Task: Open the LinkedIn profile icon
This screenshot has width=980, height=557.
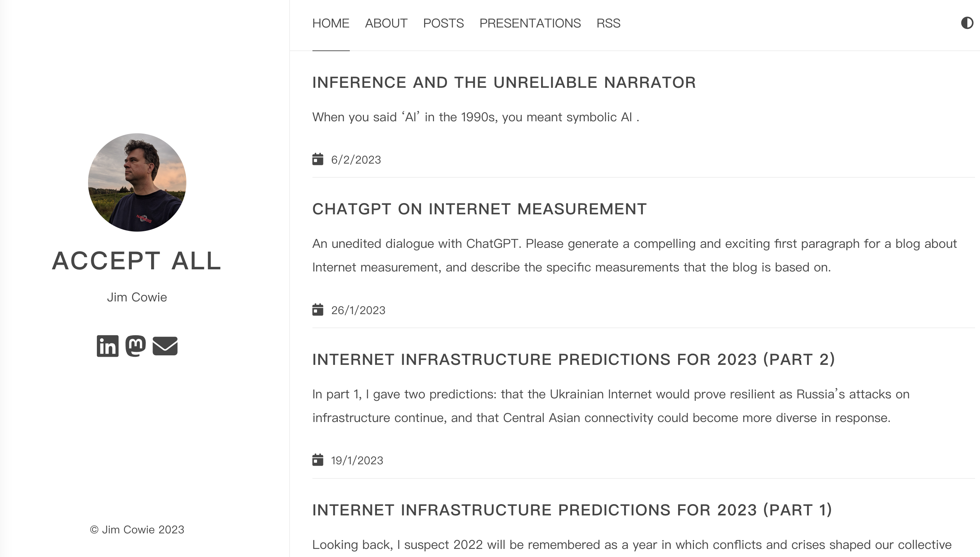Action: point(107,346)
